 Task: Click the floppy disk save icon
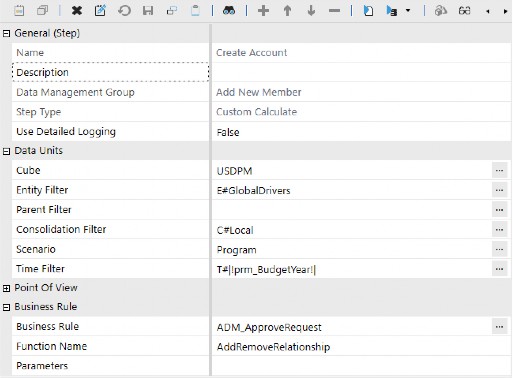148,11
